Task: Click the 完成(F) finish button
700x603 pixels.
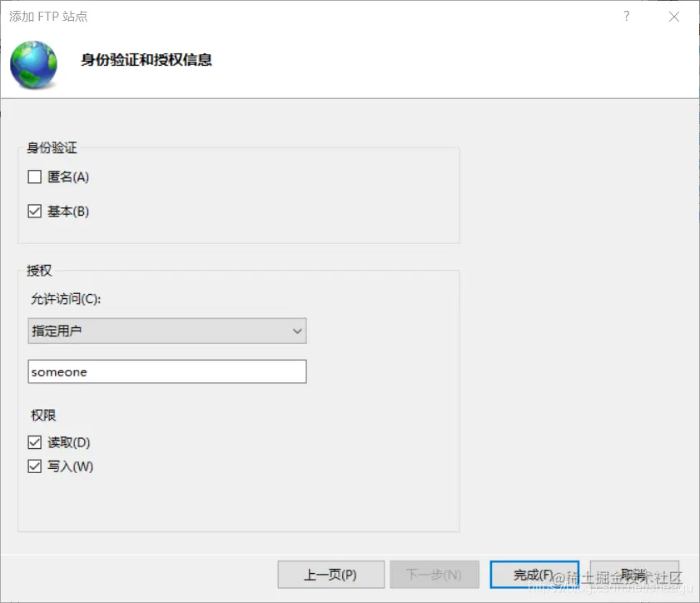Action: [x=534, y=575]
